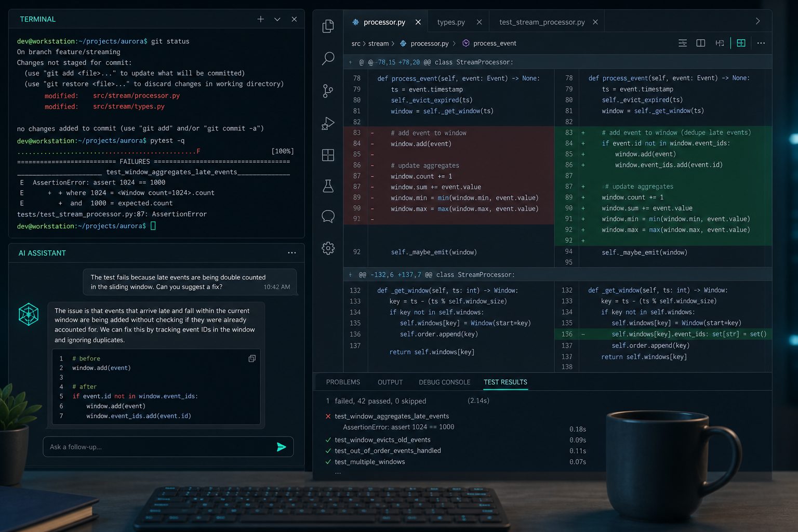
Task: Click the AI assistant avatar icon
Action: 29,314
